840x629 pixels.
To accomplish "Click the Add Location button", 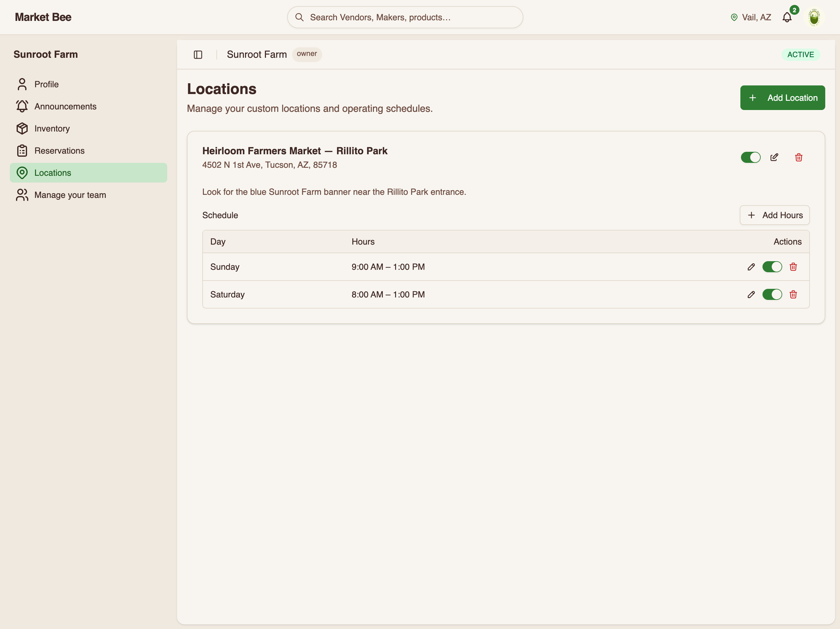I will (x=782, y=98).
